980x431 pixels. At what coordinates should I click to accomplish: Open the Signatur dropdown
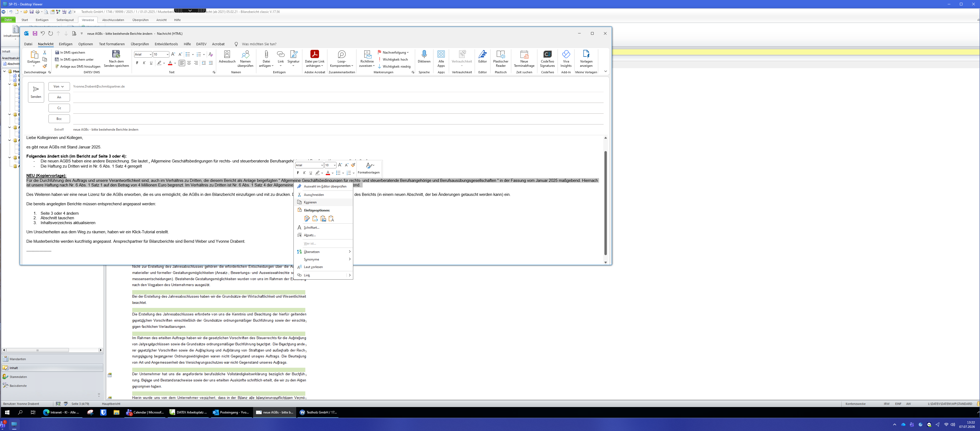pos(293,59)
